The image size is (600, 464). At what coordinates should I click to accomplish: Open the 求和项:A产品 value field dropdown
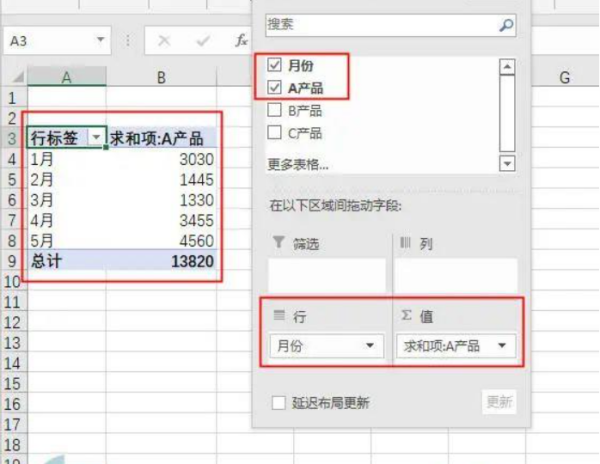502,345
